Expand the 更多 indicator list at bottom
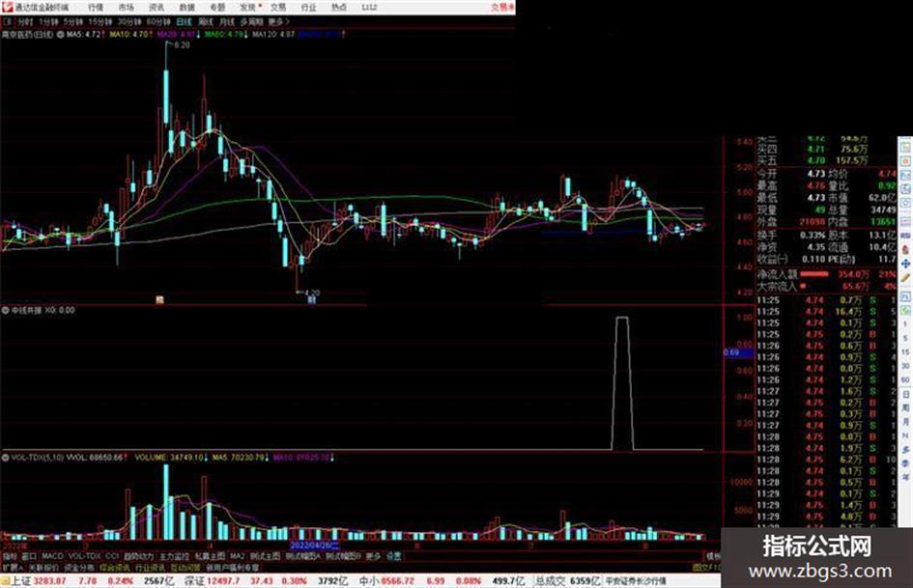The image size is (913, 588). click(373, 556)
